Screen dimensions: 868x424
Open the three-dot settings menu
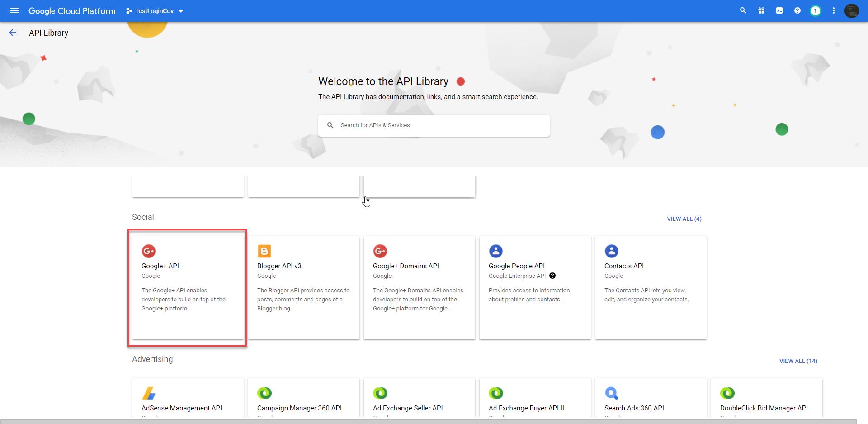pos(834,10)
